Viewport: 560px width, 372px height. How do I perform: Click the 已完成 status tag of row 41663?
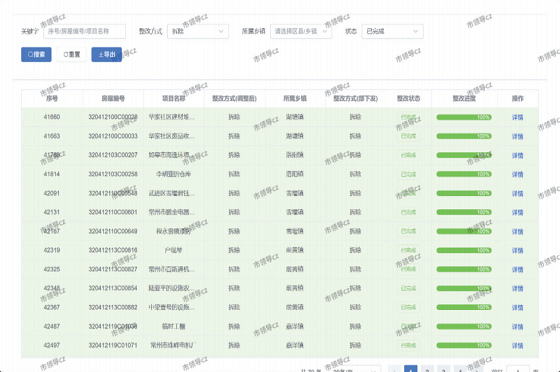[408, 136]
